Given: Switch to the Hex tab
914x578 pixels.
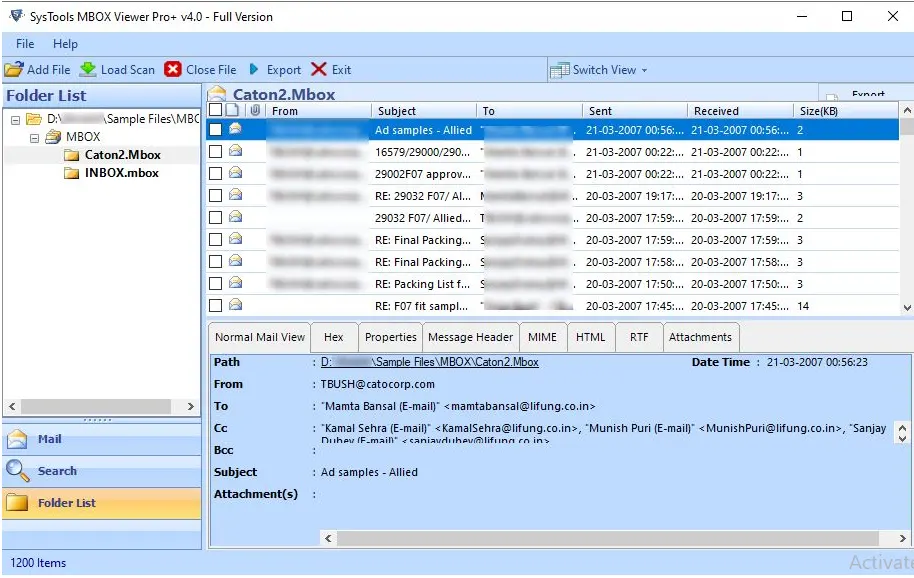Looking at the screenshot, I should click(x=333, y=337).
